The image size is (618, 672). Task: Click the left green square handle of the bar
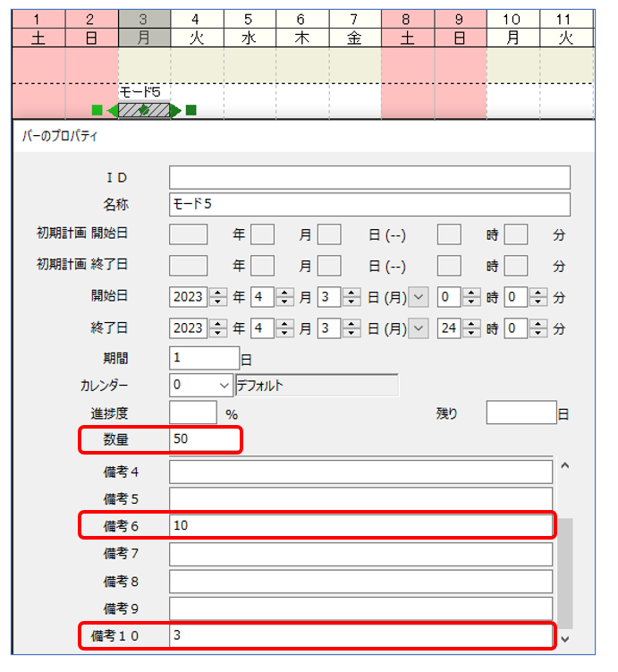[97, 110]
